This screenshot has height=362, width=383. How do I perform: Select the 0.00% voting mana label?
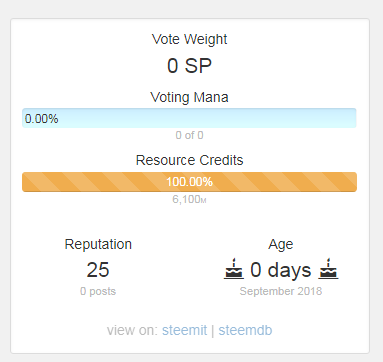pos(42,119)
